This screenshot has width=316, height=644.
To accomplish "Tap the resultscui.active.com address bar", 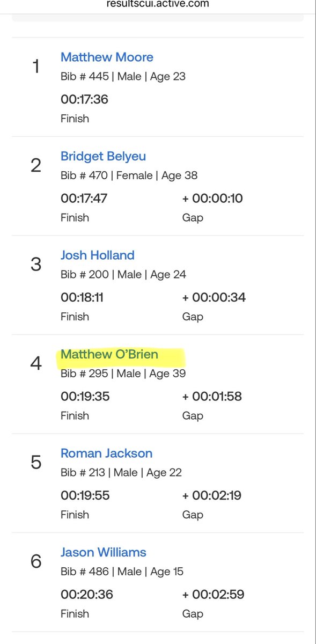I will (158, 4).
